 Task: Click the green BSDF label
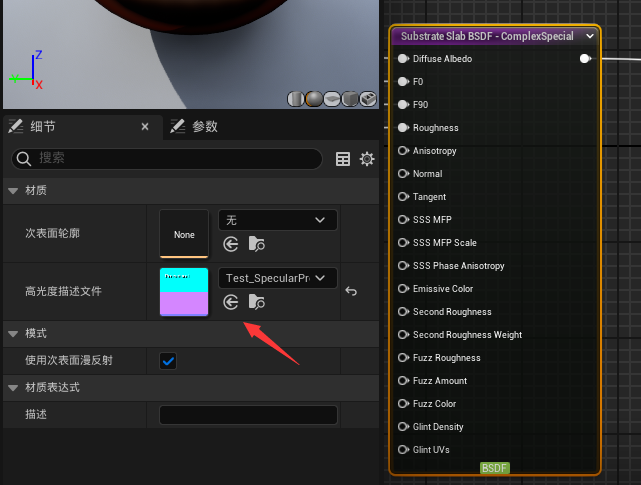[x=495, y=468]
